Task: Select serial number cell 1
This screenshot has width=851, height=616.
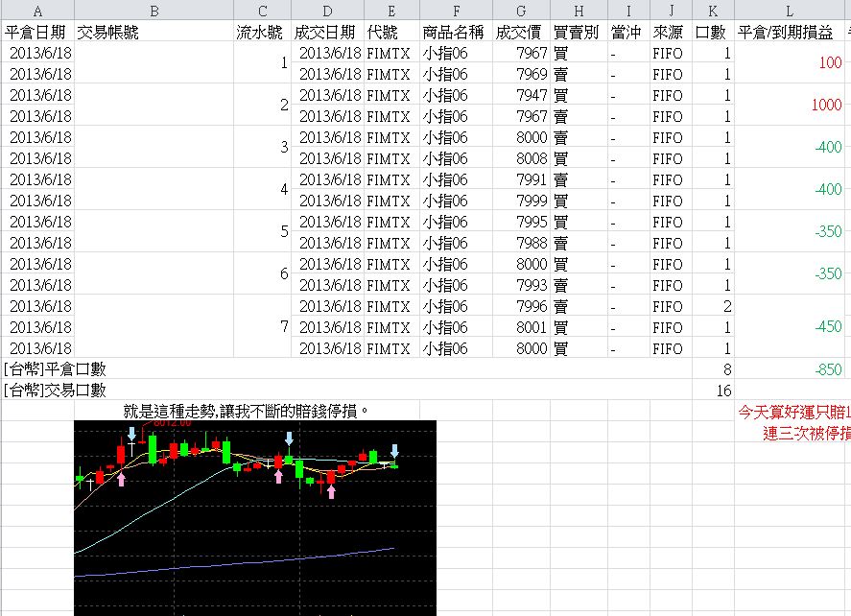Action: click(263, 63)
